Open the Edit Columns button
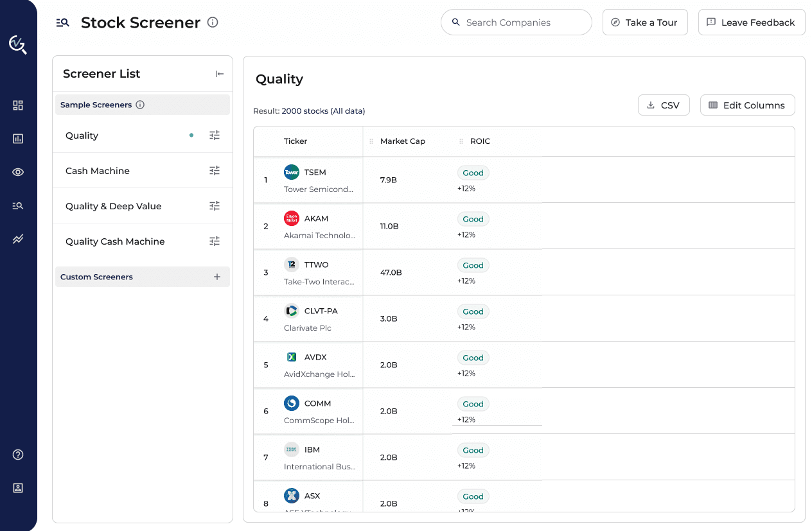Image resolution: width=812 pixels, height=531 pixels. (x=748, y=105)
